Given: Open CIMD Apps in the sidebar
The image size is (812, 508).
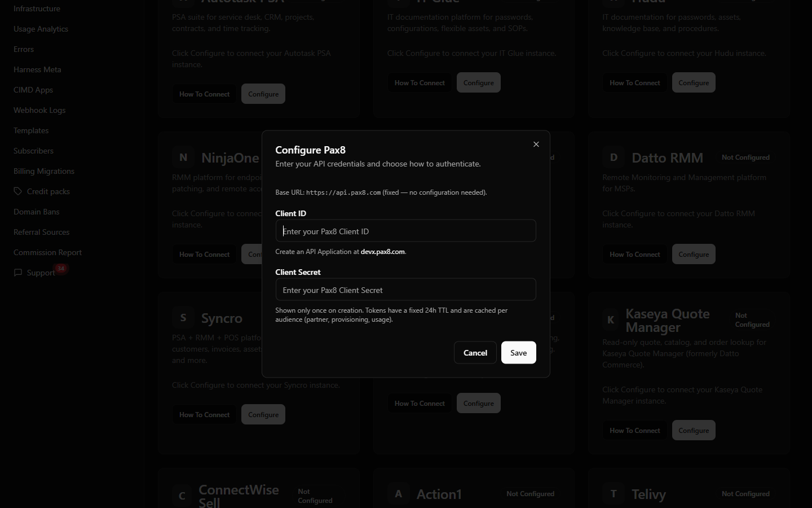Looking at the screenshot, I should click(33, 90).
